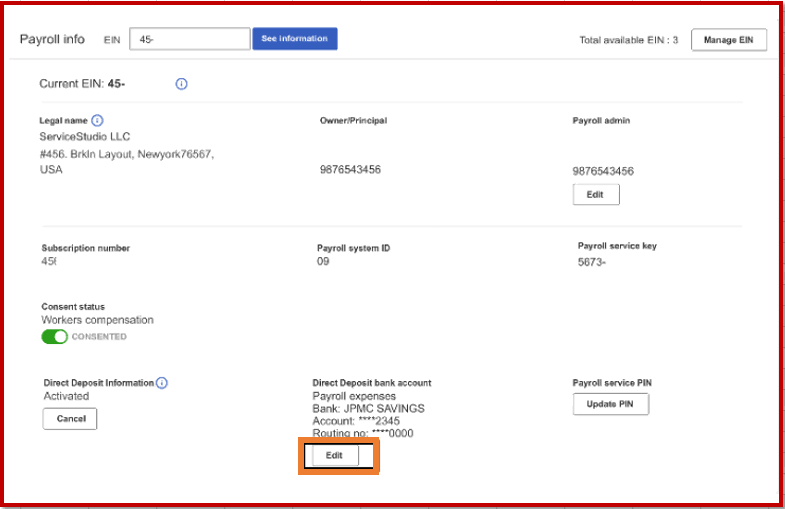Screen dimensions: 785x509
Task: Click the Subscription number value
Action: pos(49,261)
